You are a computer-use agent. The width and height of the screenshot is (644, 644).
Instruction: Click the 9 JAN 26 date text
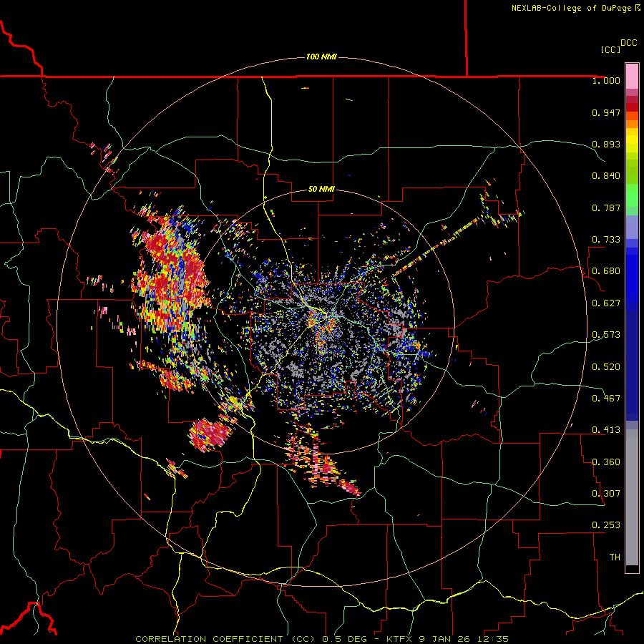(x=445, y=639)
